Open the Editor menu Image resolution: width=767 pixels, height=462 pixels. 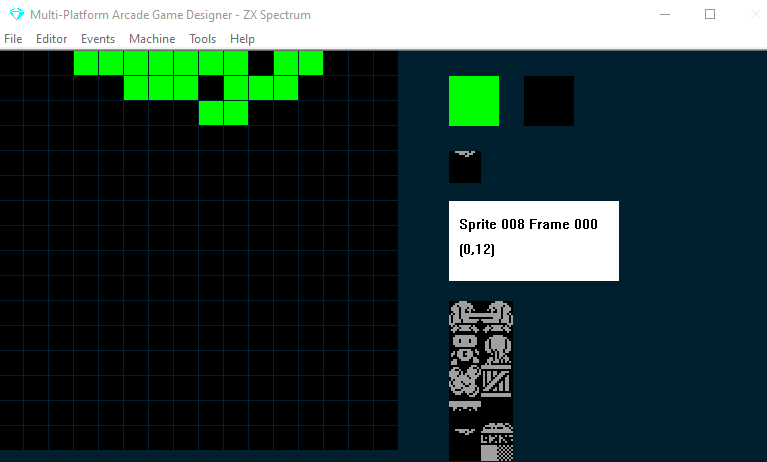pyautogui.click(x=51, y=39)
